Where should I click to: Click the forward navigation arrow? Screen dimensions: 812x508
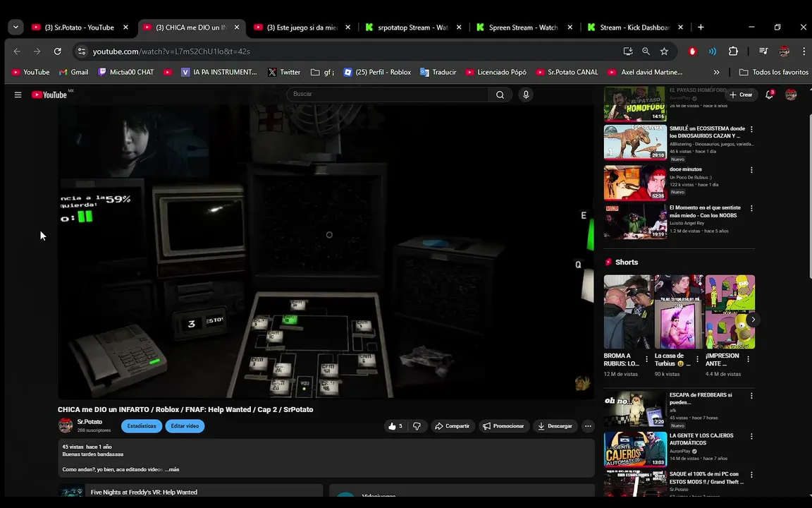tap(37, 52)
